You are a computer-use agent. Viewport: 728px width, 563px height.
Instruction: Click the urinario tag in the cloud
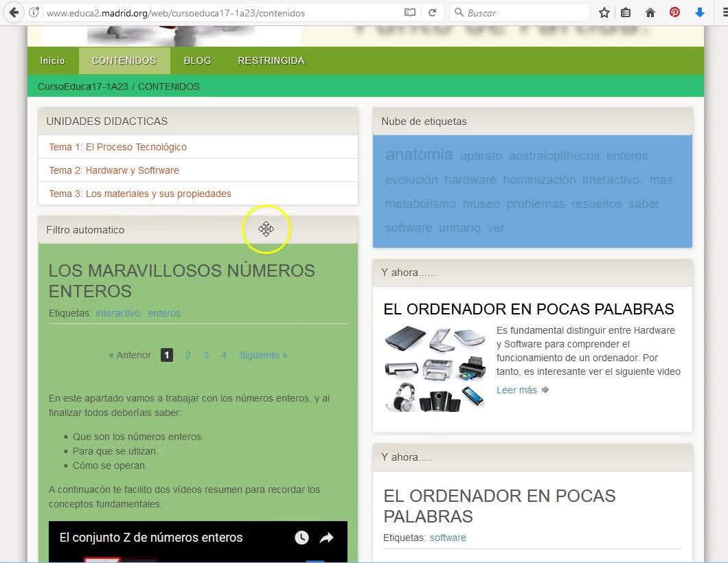coord(459,228)
